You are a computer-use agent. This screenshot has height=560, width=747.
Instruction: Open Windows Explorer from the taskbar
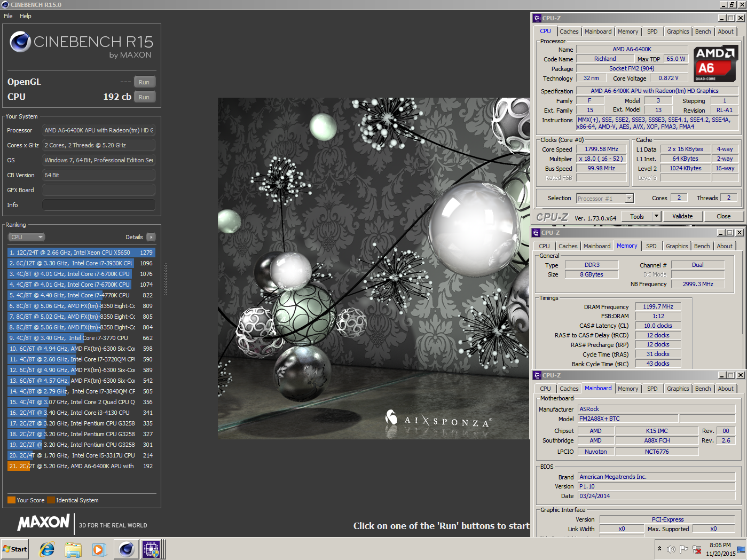point(73,549)
